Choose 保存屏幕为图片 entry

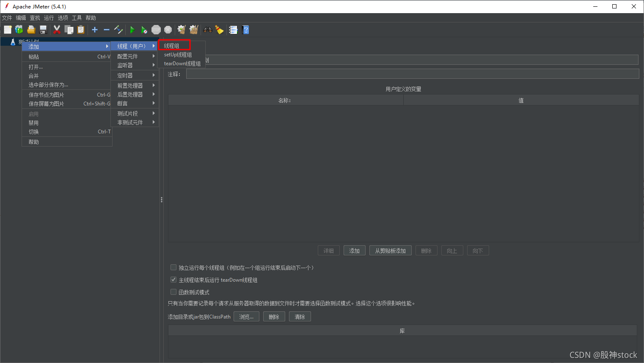coord(67,104)
